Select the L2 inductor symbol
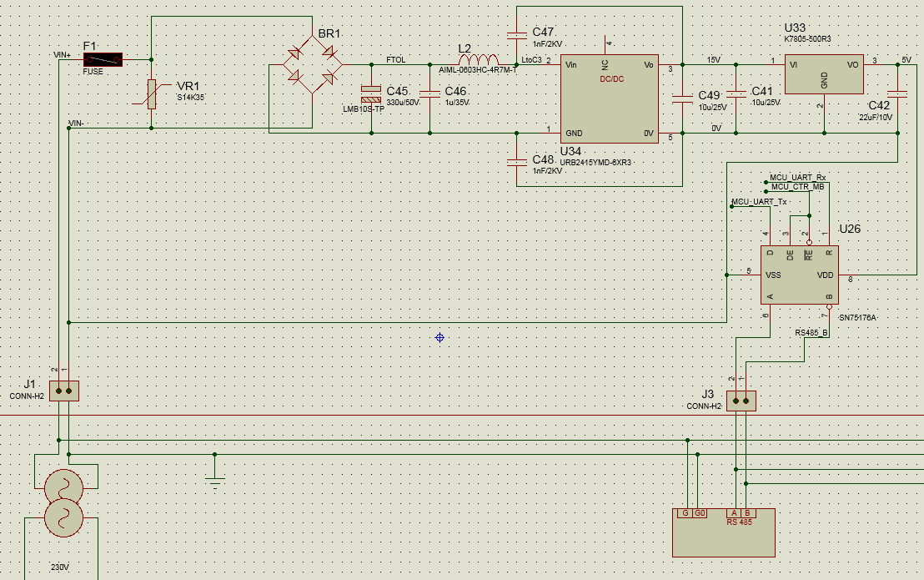Image resolution: width=924 pixels, height=580 pixels. pos(479,59)
